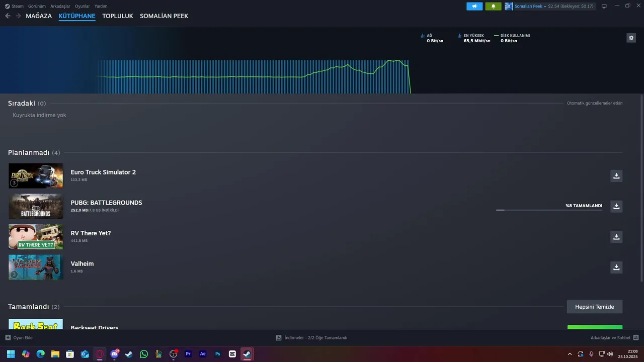Image resolution: width=644 pixels, height=362 pixels.
Task: Open Discord from taskbar
Action: 114,354
